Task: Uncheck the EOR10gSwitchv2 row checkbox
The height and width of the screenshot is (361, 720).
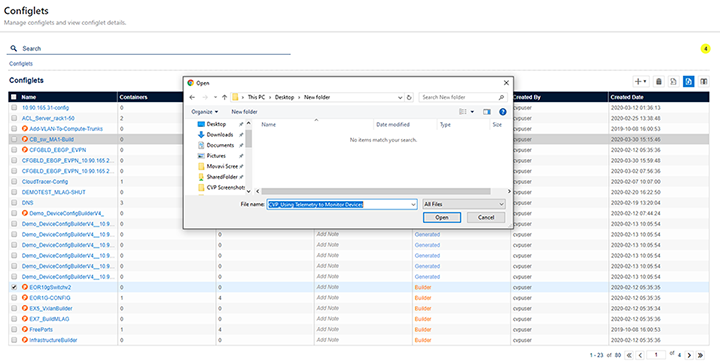Action: [14, 287]
